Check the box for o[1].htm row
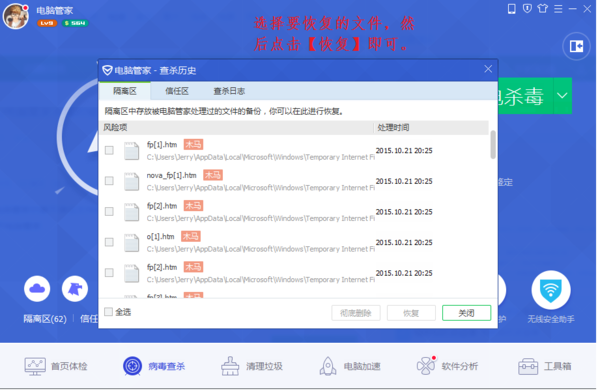This screenshot has width=600, height=391. 109,242
